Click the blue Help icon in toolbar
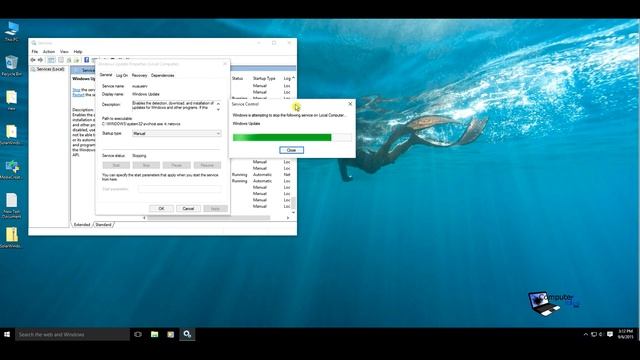 coord(87,60)
